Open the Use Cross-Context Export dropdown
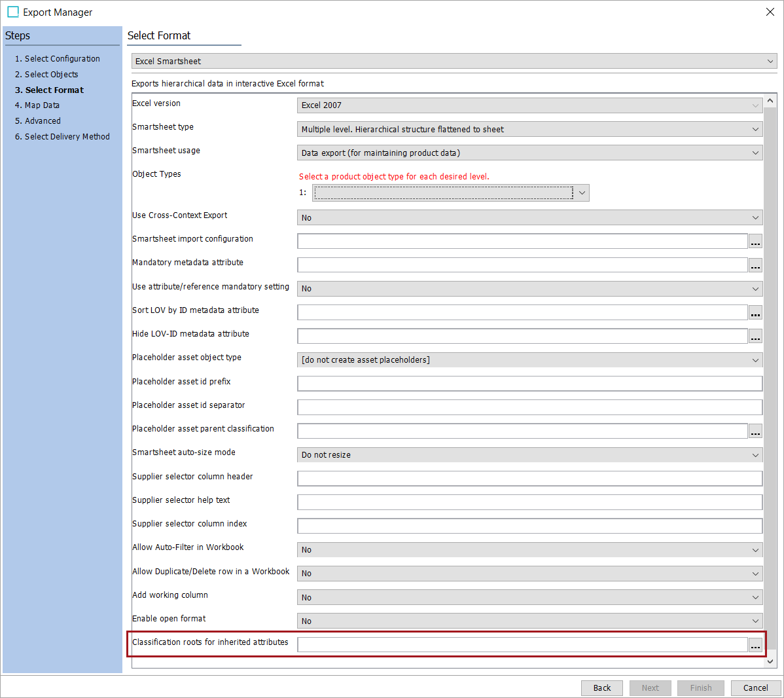The height and width of the screenshot is (698, 784). pyautogui.click(x=529, y=217)
